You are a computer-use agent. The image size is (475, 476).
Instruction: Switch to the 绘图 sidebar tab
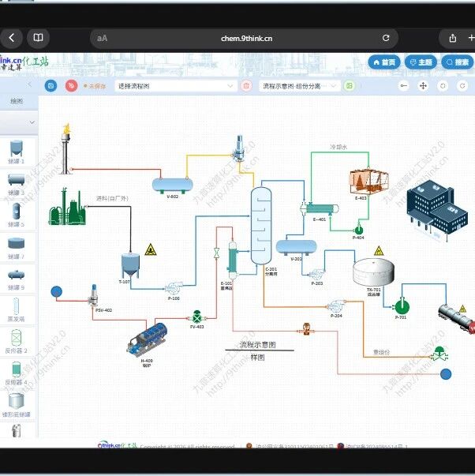tap(17, 101)
